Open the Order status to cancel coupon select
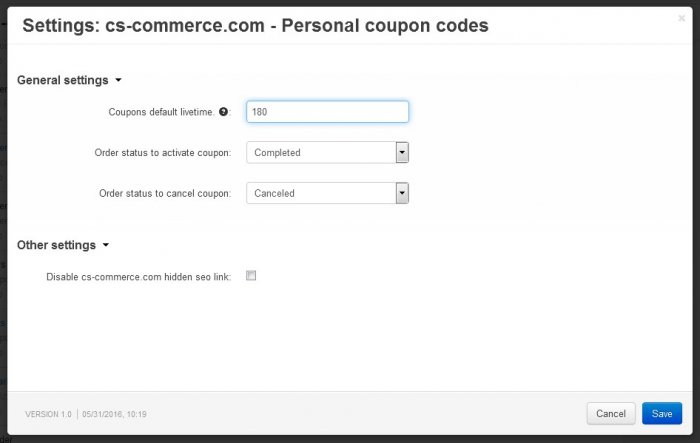Screen dimensions: 700x443 point(327,193)
